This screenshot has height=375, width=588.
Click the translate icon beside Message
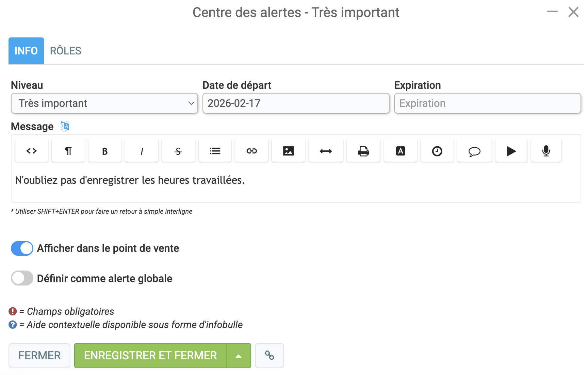click(64, 126)
